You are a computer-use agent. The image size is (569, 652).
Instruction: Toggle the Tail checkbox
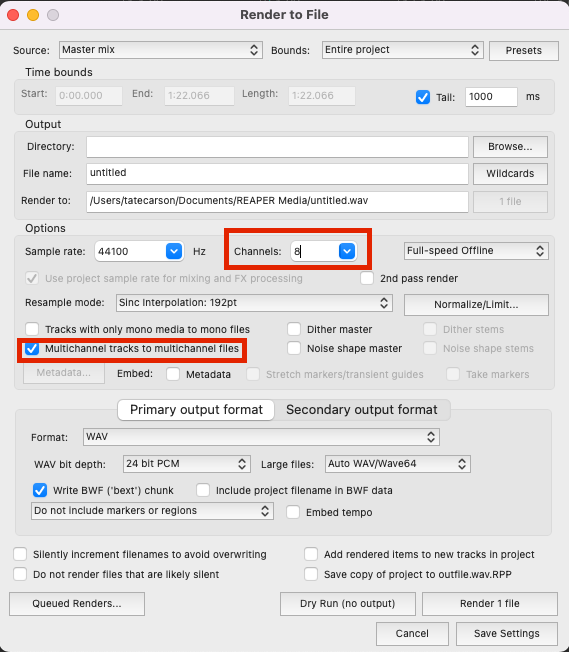click(423, 97)
